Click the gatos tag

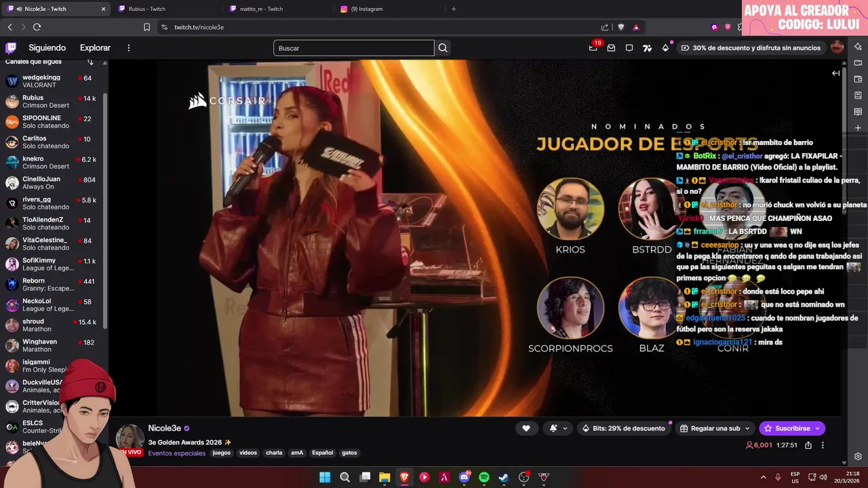click(x=349, y=453)
